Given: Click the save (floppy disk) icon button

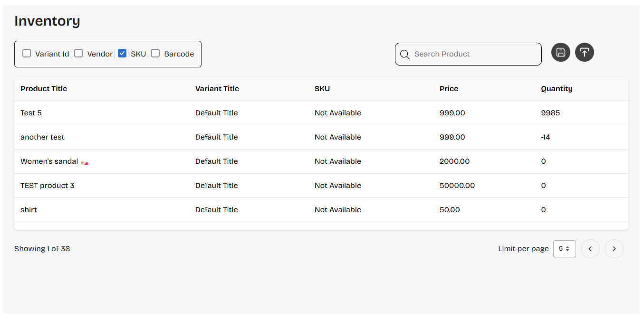Looking at the screenshot, I should click(x=561, y=52).
